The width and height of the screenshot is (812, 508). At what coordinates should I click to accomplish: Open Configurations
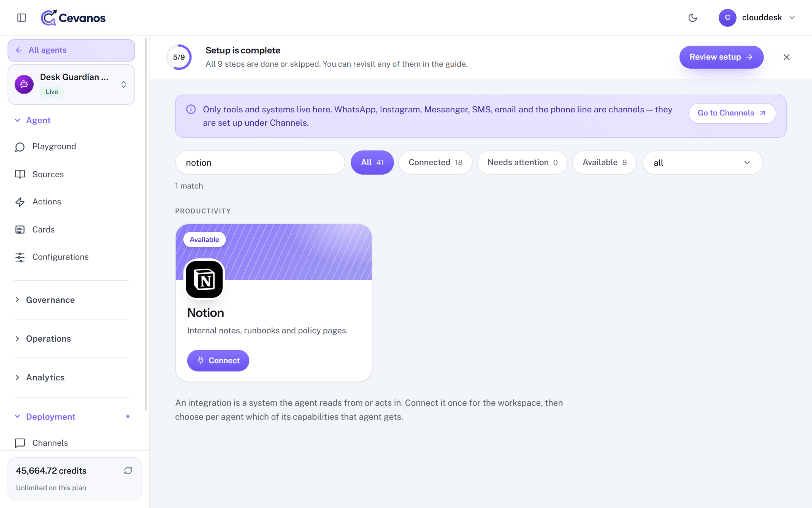pos(60,257)
